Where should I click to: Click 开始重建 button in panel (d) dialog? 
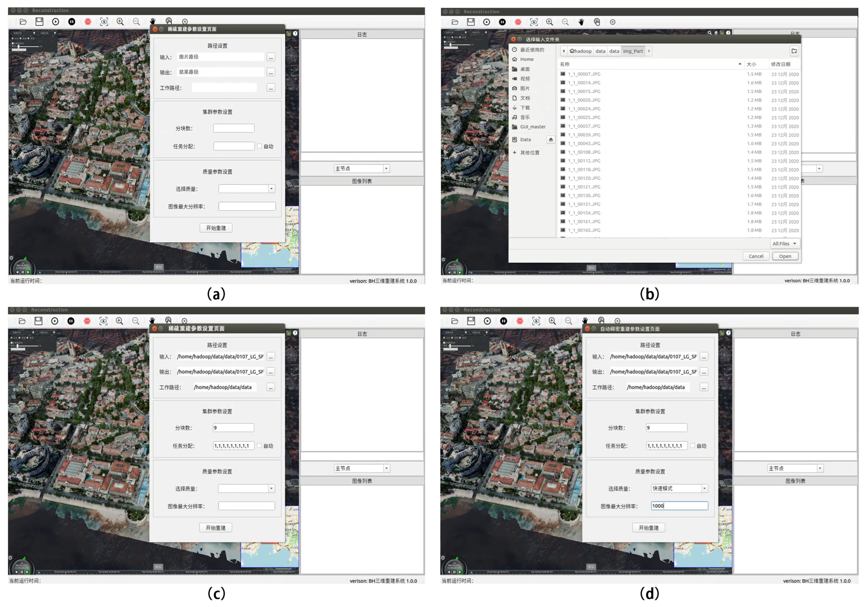coord(648,528)
